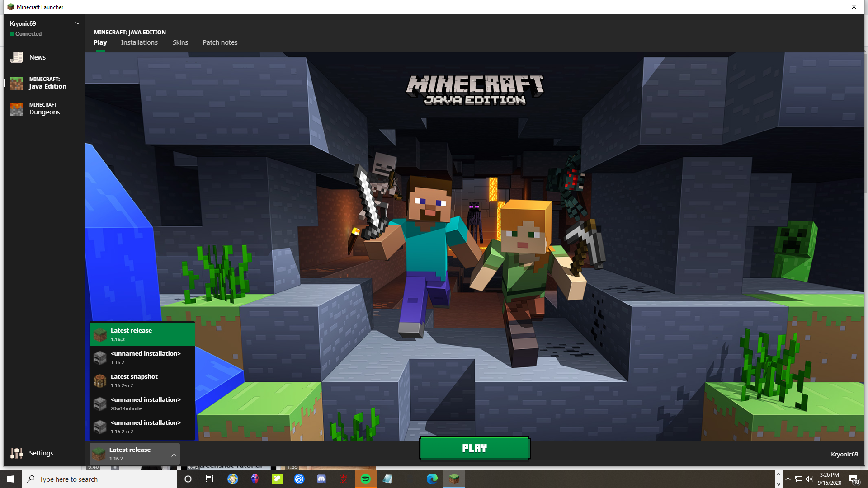Switch to the Installations tab
The width and height of the screenshot is (868, 488).
pos(139,42)
